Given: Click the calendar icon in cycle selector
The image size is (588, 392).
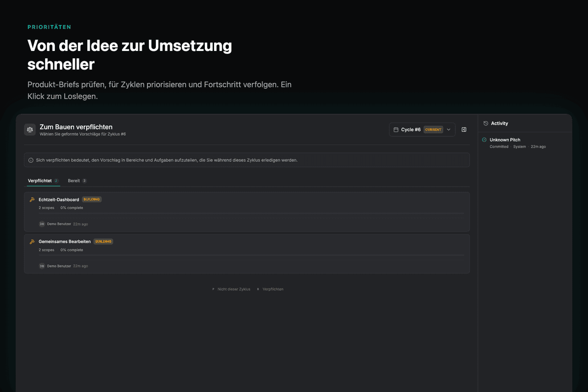Looking at the screenshot, I should click(x=396, y=130).
